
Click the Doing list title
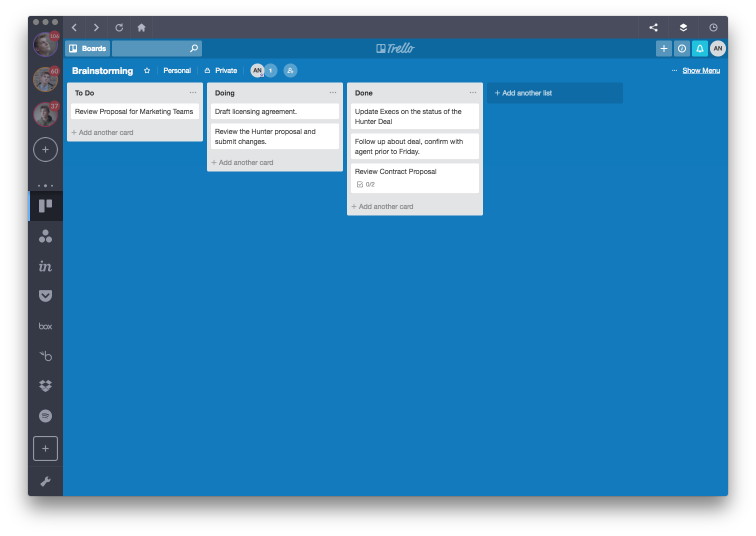[x=224, y=93]
